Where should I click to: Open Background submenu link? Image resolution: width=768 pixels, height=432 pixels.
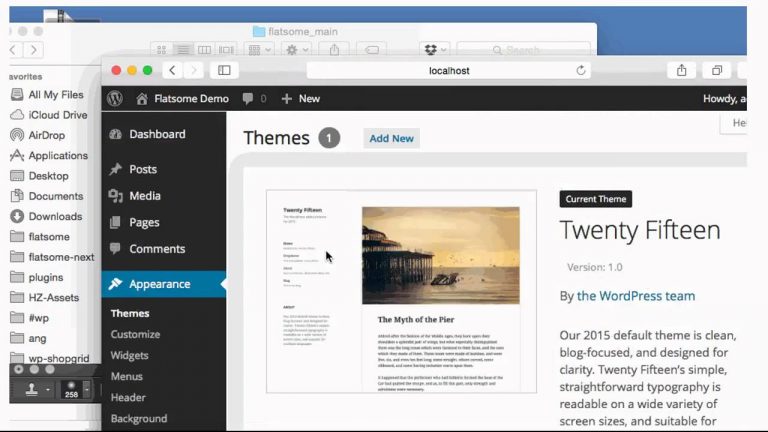[x=139, y=419]
